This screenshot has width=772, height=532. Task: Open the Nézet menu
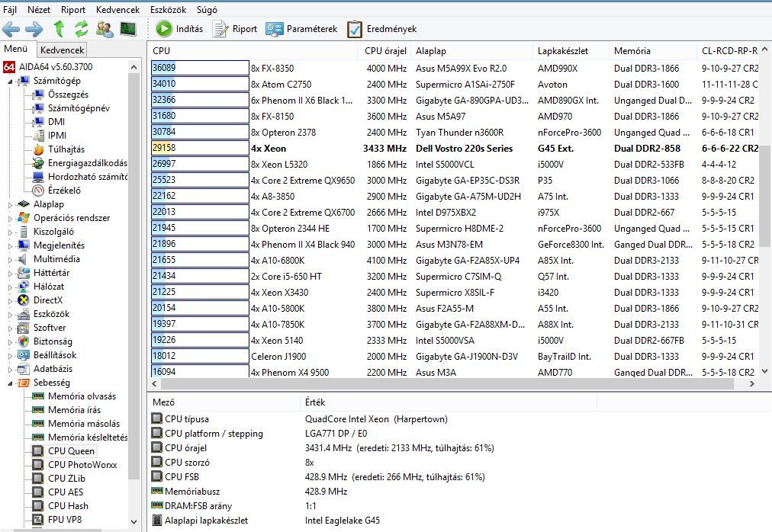point(39,9)
